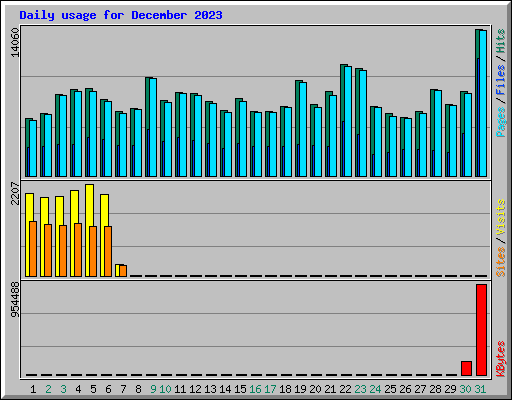This screenshot has height=400, width=512.
Task: Click day label 30 on the x-axis
Action: (x=465, y=389)
